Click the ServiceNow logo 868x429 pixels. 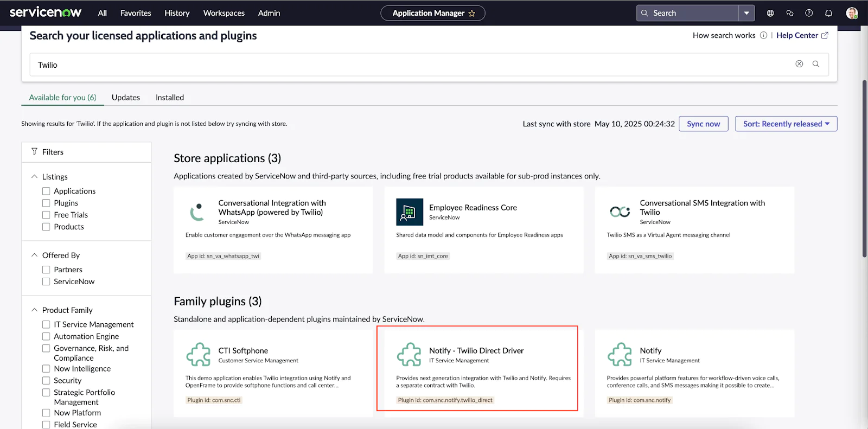[x=46, y=12]
